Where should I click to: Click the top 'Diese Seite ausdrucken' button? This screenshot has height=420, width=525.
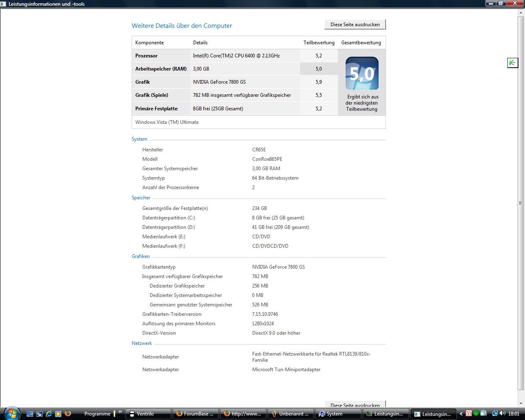355,25
